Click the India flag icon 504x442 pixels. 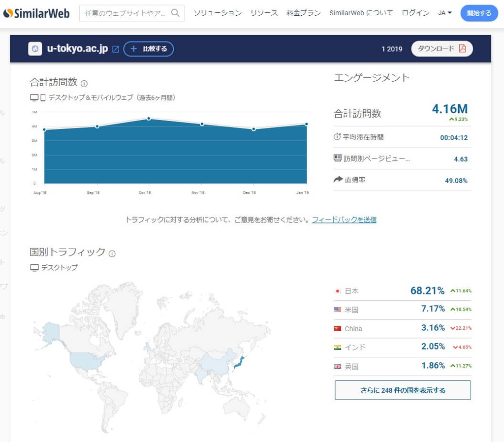338,347
